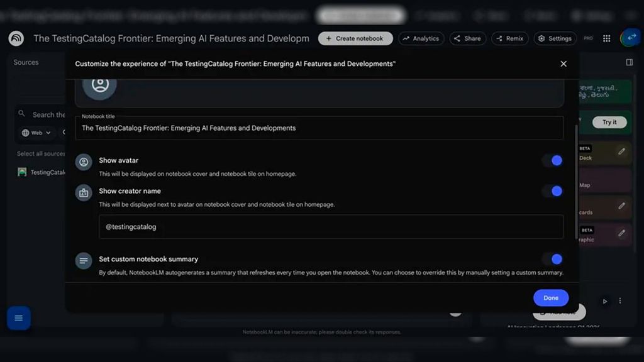Toggle the Show creator name switch
Viewport: 644px width, 362px height.
tap(553, 191)
